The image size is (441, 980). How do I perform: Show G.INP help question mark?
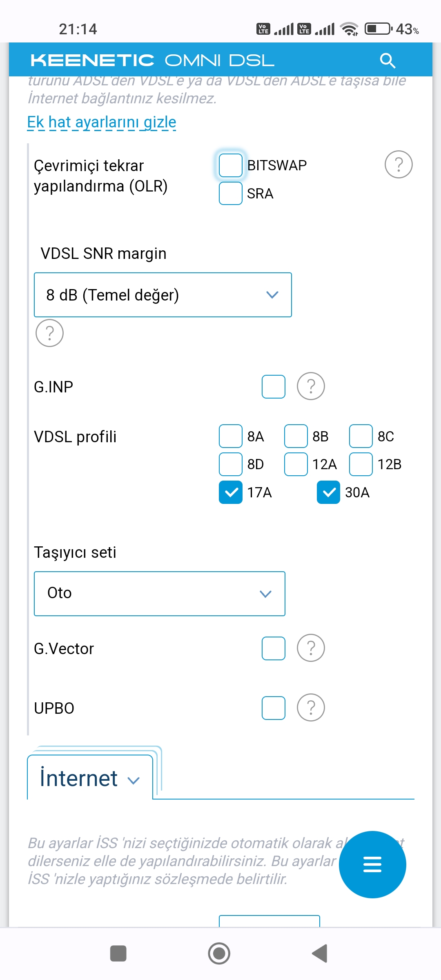click(x=311, y=386)
